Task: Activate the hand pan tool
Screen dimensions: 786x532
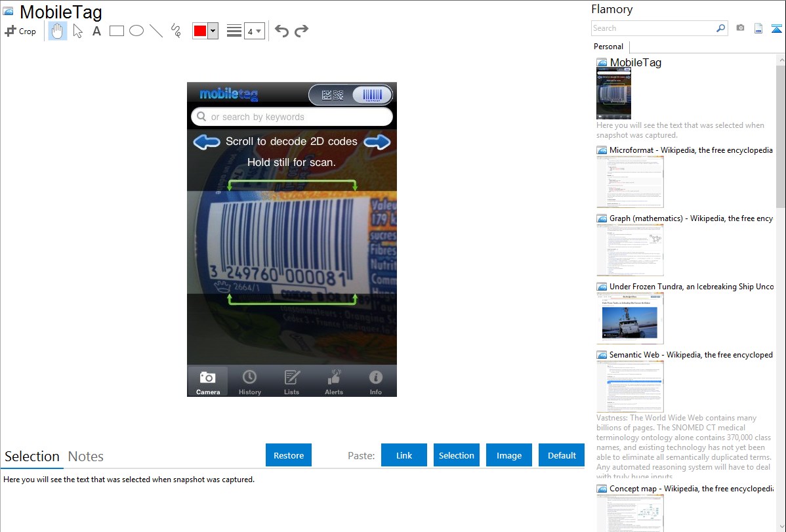Action: pos(57,31)
